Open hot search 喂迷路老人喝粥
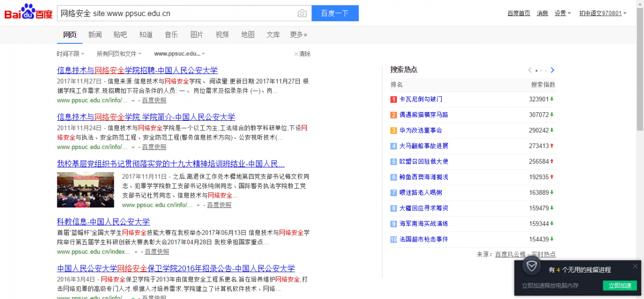This screenshot has width=644, height=299. tap(421, 193)
